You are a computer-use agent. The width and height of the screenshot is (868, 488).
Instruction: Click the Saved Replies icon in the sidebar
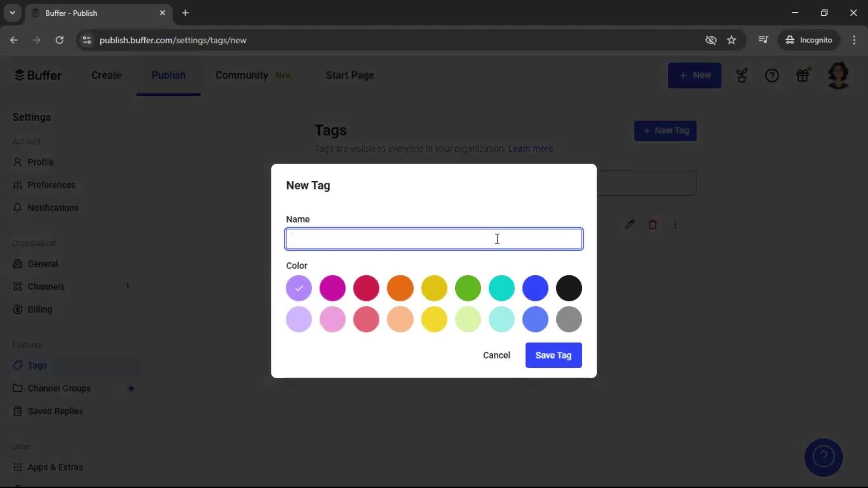(18, 411)
